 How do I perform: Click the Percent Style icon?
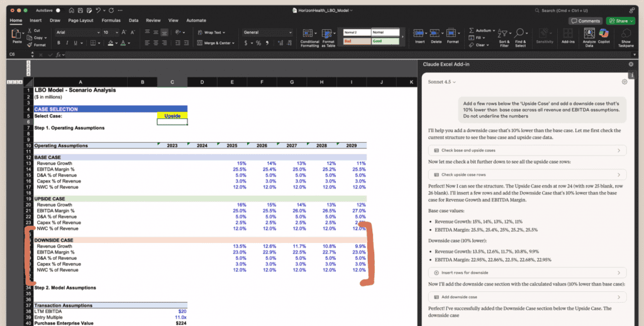pos(258,43)
